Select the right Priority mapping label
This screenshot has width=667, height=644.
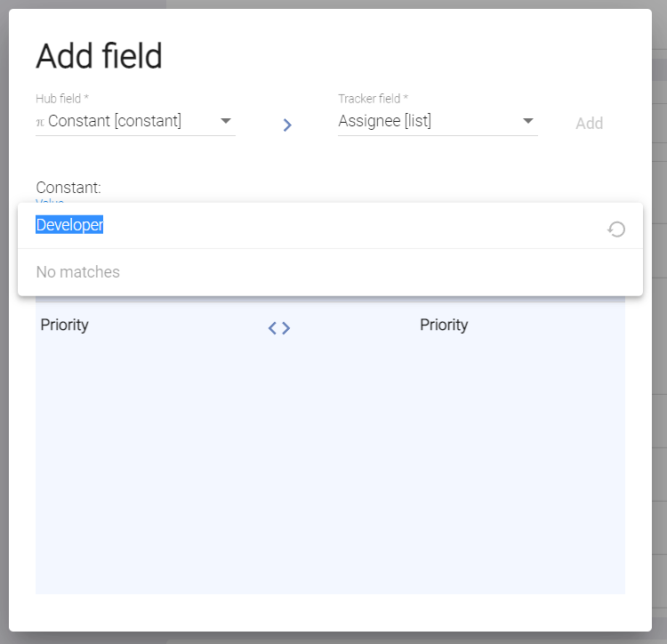444,325
